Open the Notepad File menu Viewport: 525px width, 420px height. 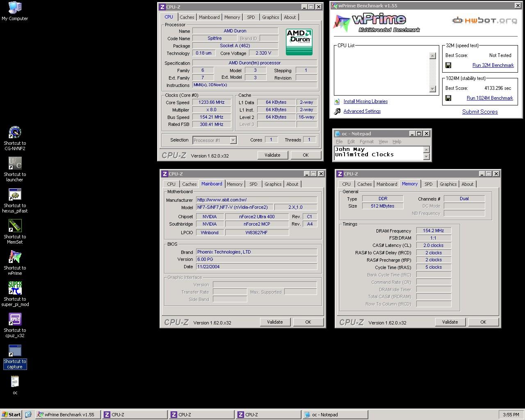tap(339, 142)
